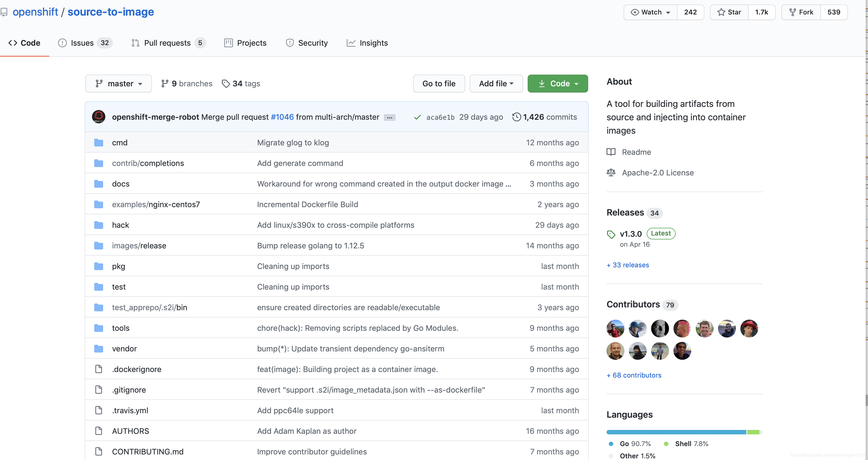Viewport: 868px width, 460px height.
Task: Open the + 68 contributors link
Action: pos(634,375)
